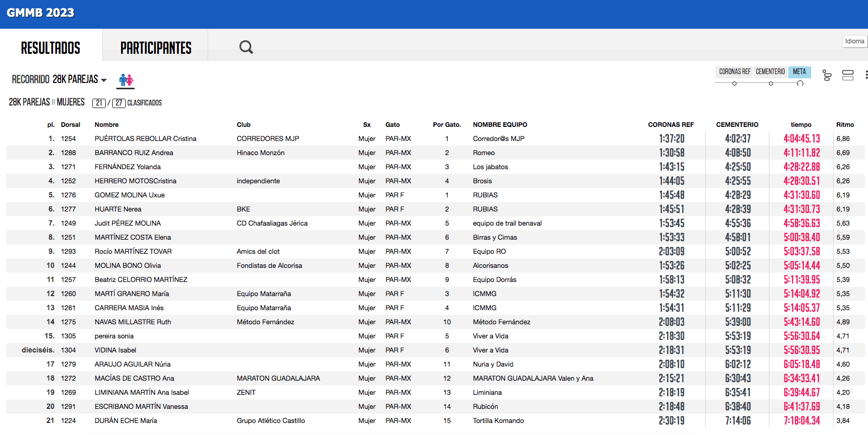The height and width of the screenshot is (435, 868).
Task: Open runner PUÉRTOLAS REBOLLAR Cristina's result
Action: click(x=145, y=139)
